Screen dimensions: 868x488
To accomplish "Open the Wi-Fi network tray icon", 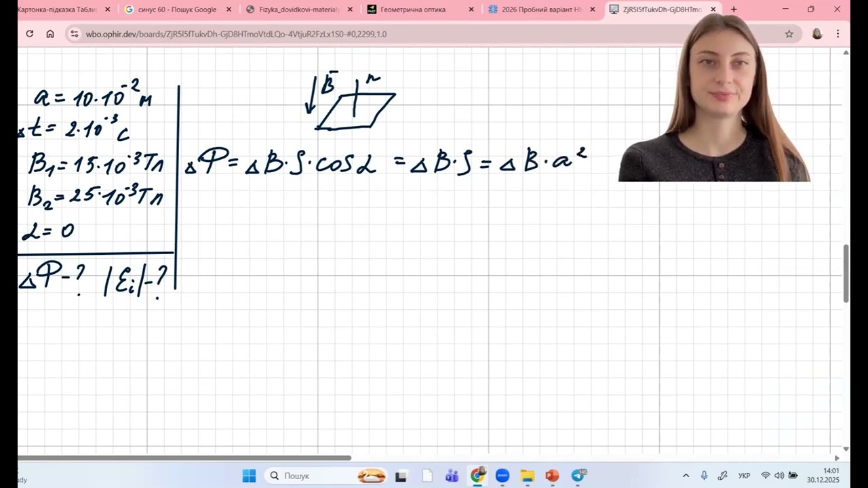I will tap(766, 476).
